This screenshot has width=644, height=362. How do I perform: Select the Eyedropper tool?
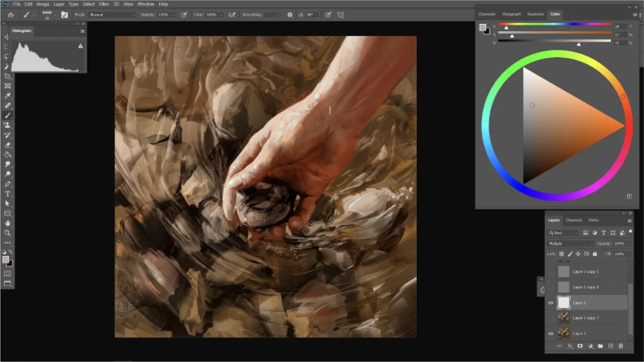pyautogui.click(x=7, y=96)
